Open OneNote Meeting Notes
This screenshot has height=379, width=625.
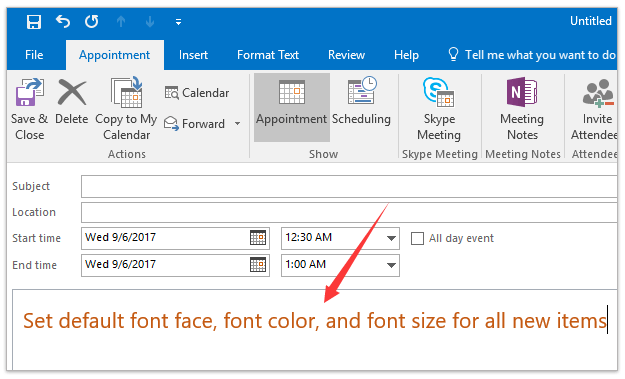(522, 109)
